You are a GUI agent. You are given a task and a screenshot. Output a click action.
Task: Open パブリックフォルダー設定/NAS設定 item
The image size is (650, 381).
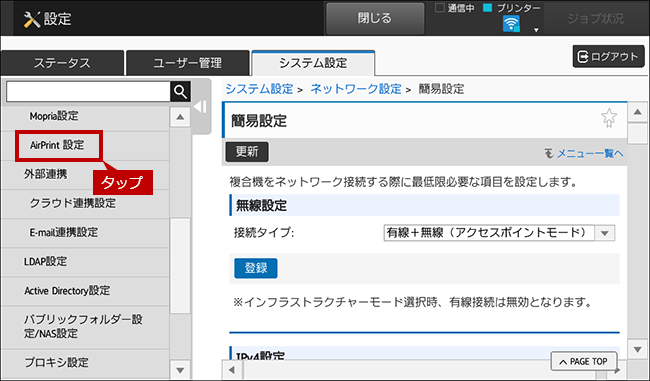(x=85, y=327)
